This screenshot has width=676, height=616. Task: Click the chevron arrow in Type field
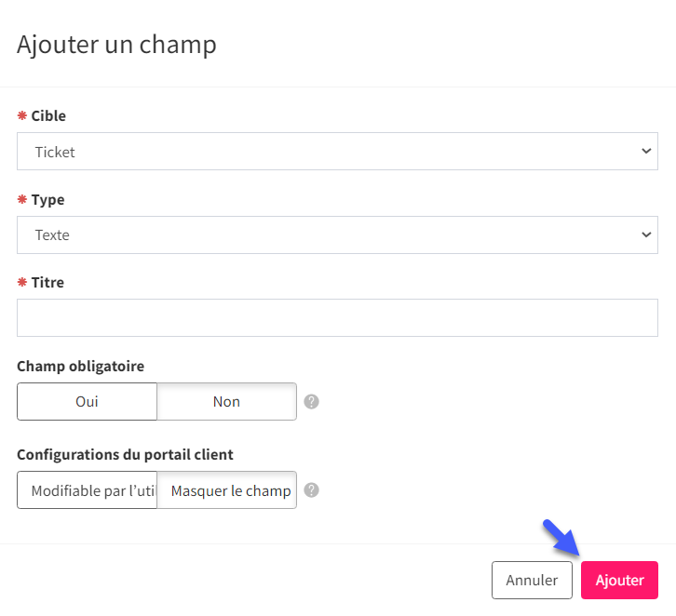tap(646, 234)
